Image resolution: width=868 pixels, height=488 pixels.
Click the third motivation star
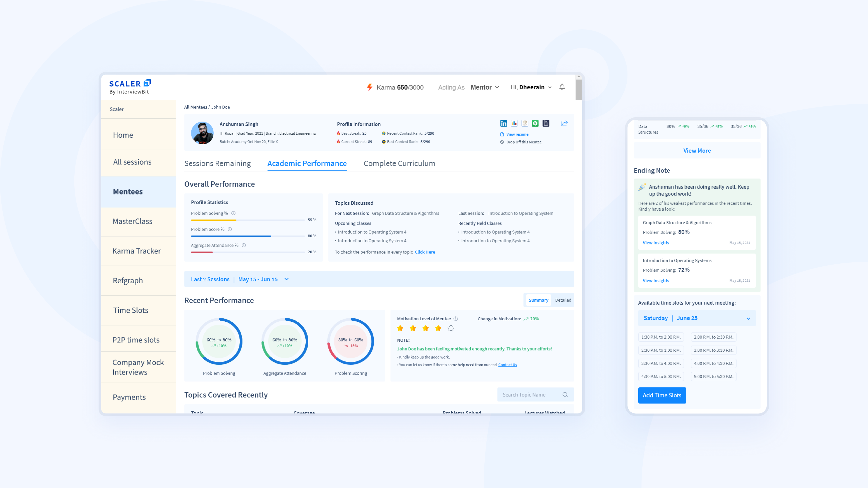pyautogui.click(x=426, y=328)
